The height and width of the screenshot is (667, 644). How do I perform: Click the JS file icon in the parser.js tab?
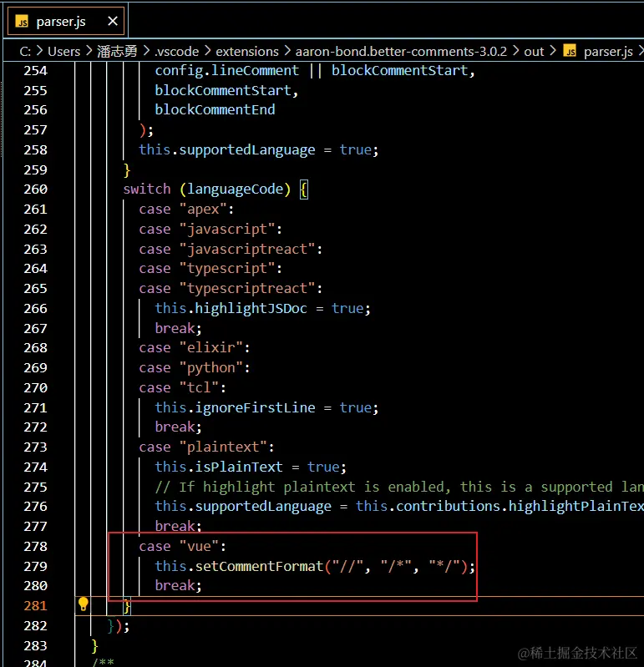(22, 21)
